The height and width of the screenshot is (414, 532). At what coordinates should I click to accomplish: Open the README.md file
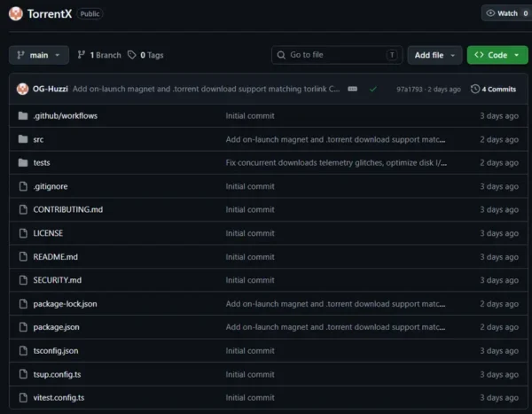55,257
